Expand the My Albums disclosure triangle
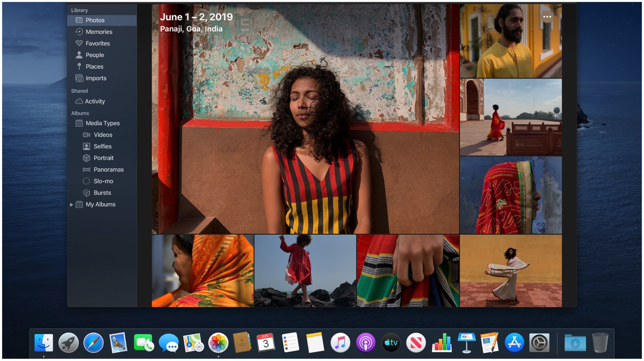The image size is (644, 361). (71, 205)
